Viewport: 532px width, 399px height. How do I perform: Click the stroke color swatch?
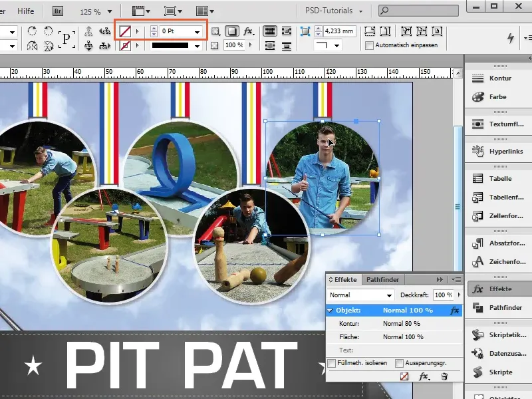click(125, 45)
